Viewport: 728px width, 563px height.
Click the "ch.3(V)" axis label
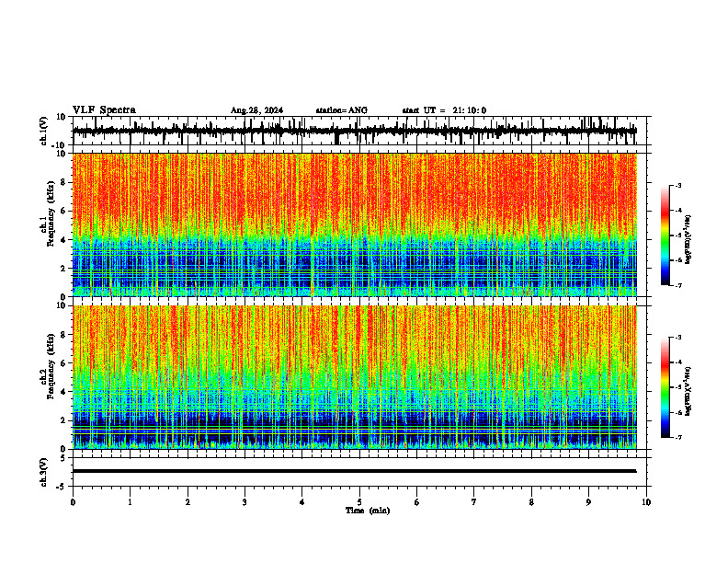coord(43,473)
